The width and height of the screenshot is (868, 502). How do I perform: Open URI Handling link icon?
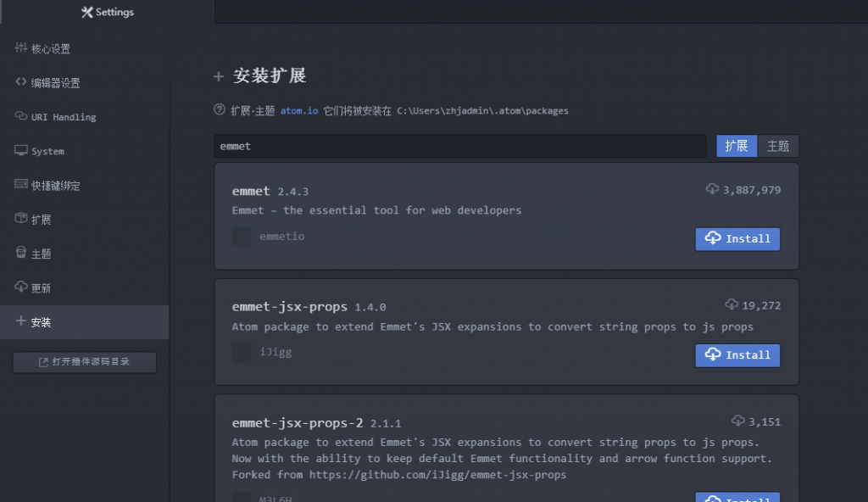coord(21,116)
